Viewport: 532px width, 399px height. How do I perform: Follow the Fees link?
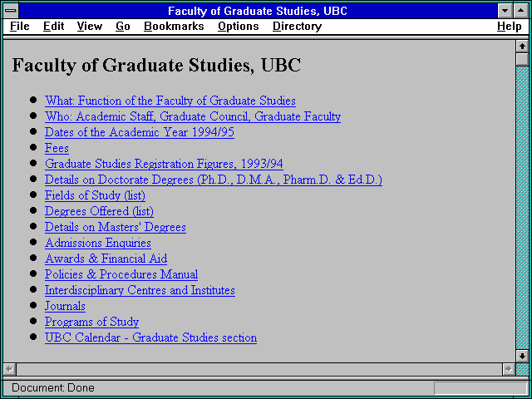57,148
